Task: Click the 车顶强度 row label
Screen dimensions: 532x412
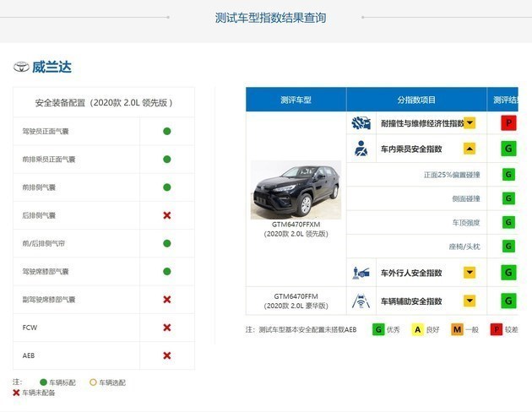Action: 466,223
